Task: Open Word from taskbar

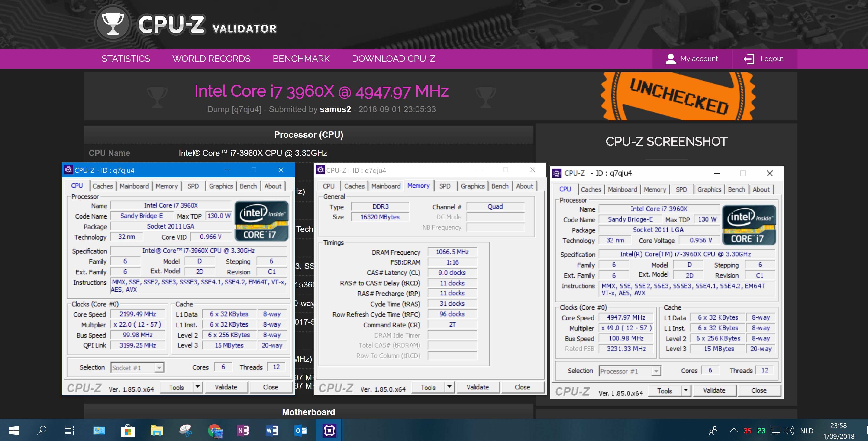Action: coord(272,430)
